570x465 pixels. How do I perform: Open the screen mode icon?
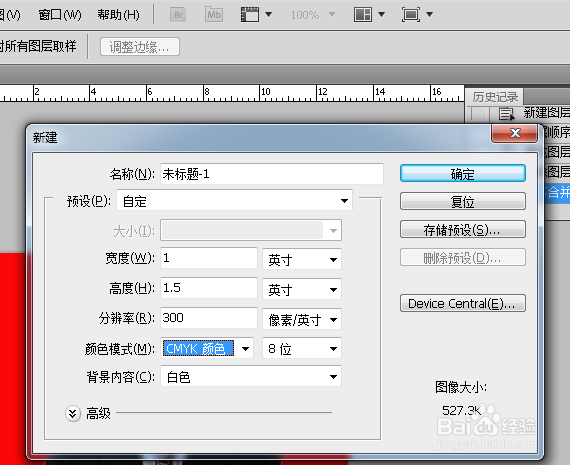coord(411,15)
